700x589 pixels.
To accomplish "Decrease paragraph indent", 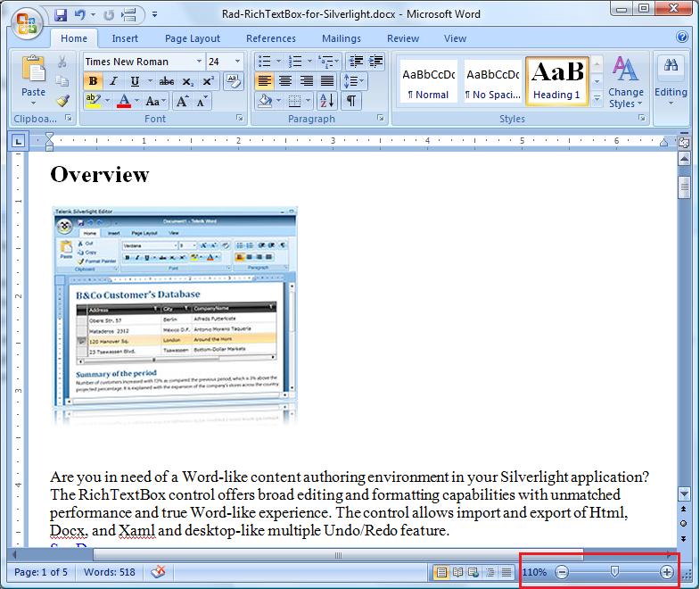I will (x=356, y=62).
